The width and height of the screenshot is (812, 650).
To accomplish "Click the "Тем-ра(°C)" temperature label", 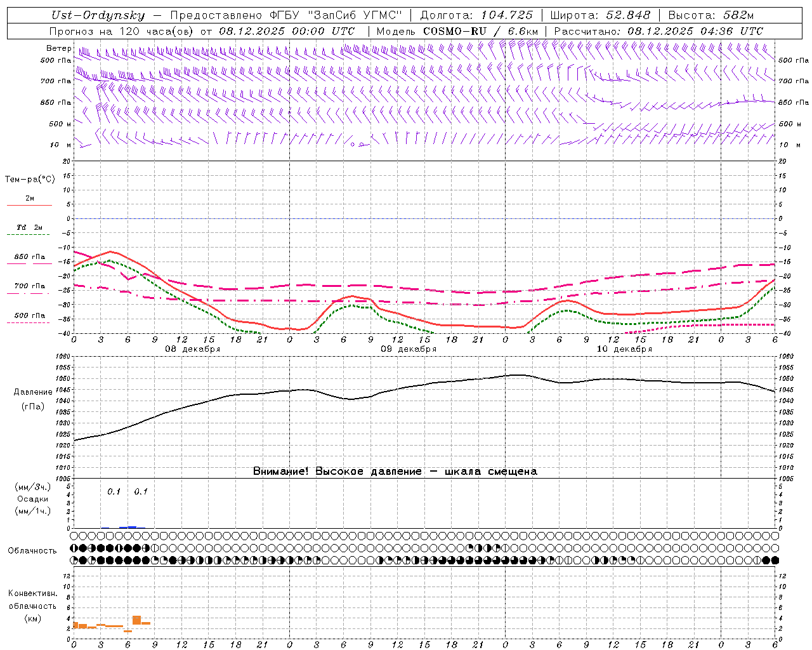I will tap(30, 180).
